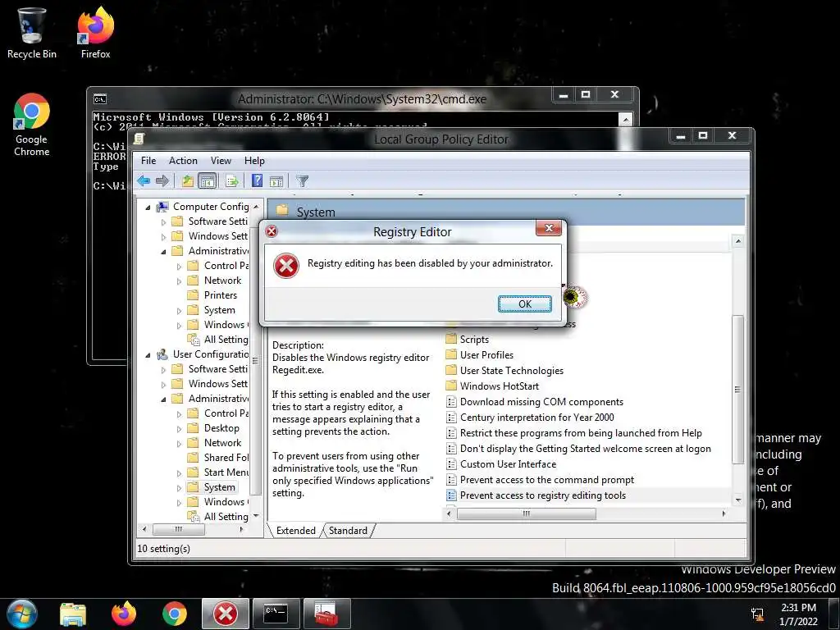This screenshot has height=630, width=840.
Task: Close the Registry Editor error dialog
Action: tap(549, 229)
